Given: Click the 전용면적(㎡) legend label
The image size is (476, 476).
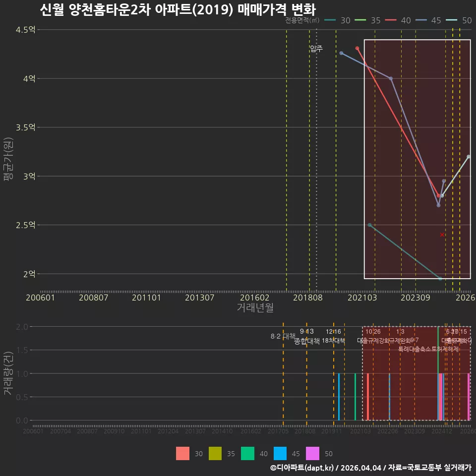Looking at the screenshot, I should (302, 20).
